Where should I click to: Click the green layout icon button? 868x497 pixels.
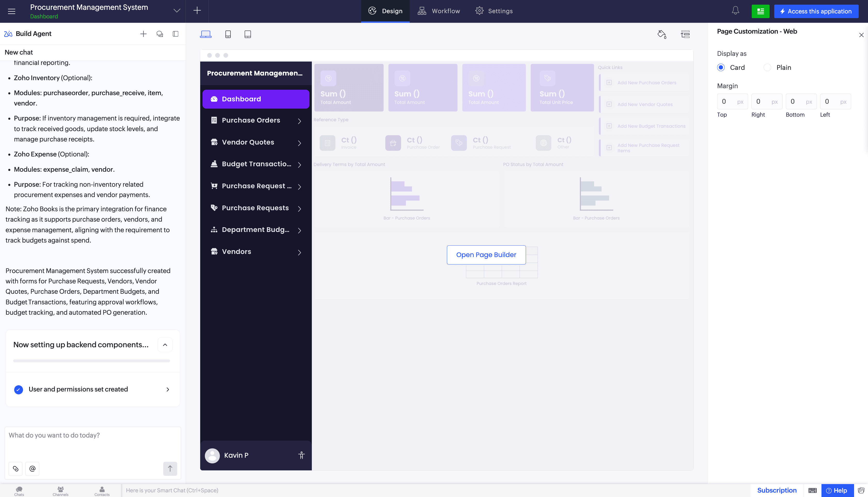[x=760, y=11]
